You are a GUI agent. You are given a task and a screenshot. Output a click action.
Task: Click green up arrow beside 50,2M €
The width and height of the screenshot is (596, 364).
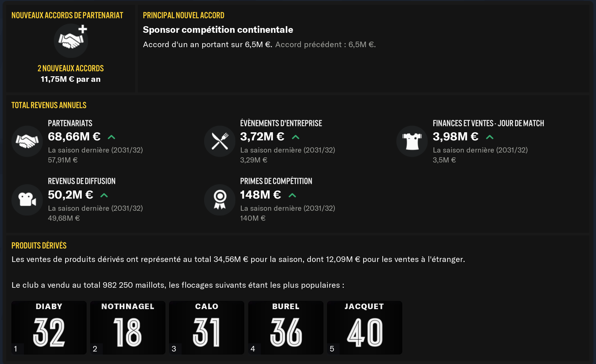point(104,195)
